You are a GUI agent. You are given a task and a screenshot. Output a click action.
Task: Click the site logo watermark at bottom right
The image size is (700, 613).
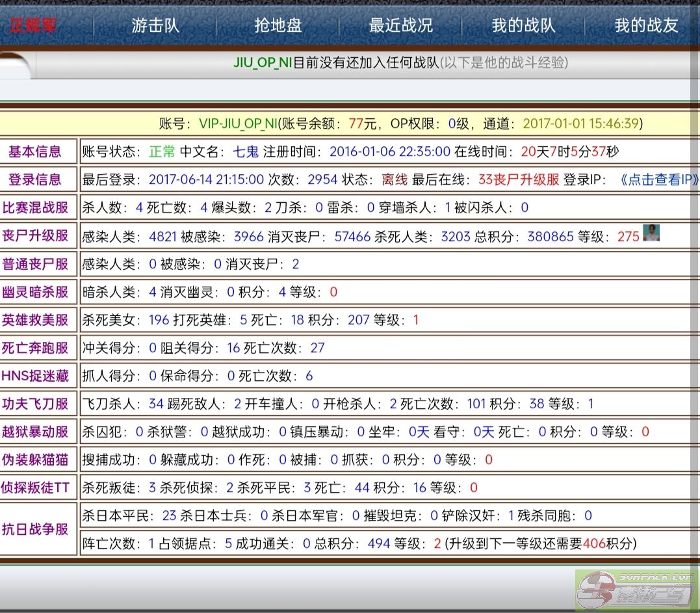click(x=637, y=590)
